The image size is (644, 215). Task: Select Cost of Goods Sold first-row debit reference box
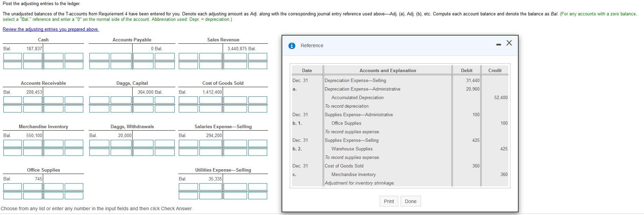(188, 100)
